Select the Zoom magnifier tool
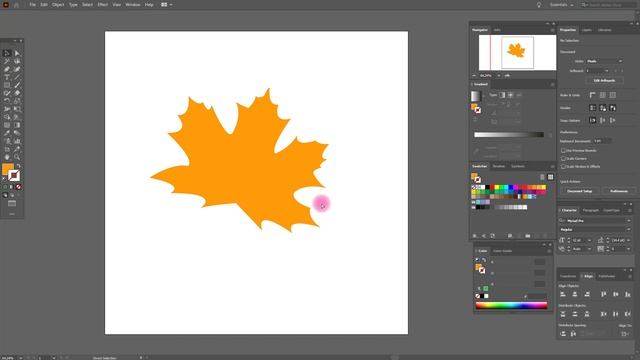Image resolution: width=640 pixels, height=360 pixels. (17, 157)
